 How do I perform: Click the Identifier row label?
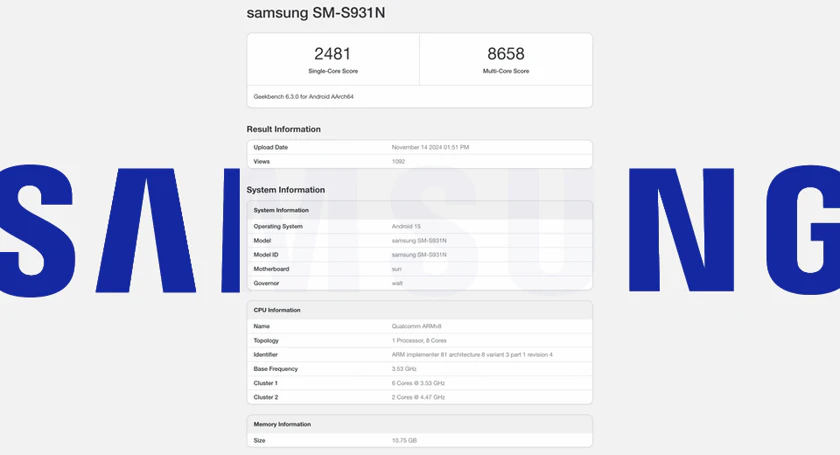point(265,355)
